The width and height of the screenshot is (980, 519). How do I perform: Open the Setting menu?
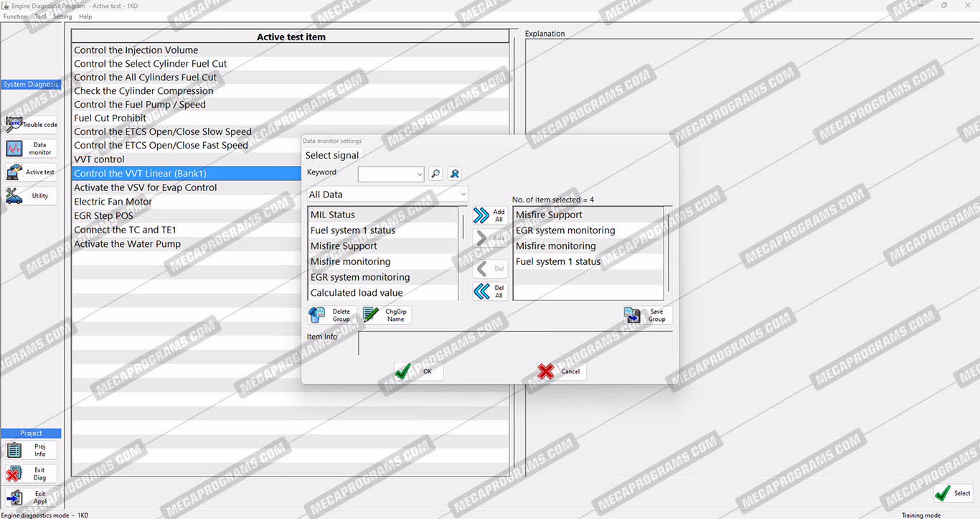(62, 17)
